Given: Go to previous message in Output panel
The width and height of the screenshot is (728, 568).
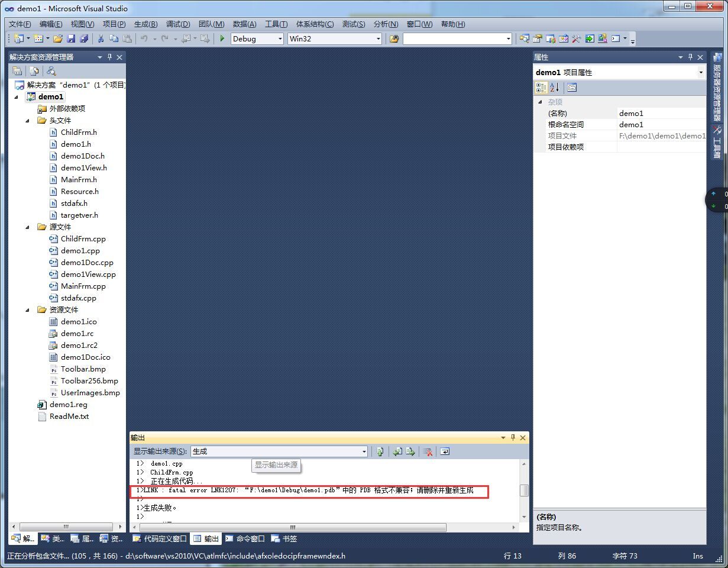Looking at the screenshot, I should point(397,451).
